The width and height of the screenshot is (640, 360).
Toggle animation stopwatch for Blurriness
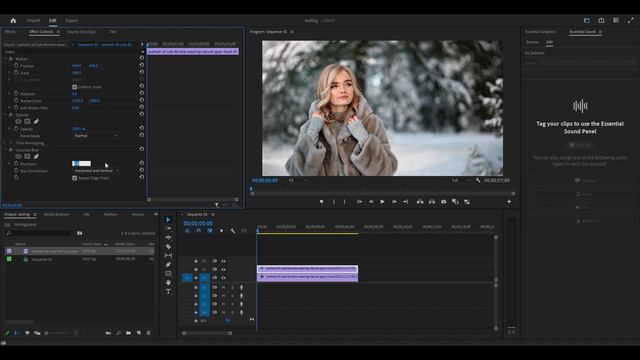(x=16, y=163)
